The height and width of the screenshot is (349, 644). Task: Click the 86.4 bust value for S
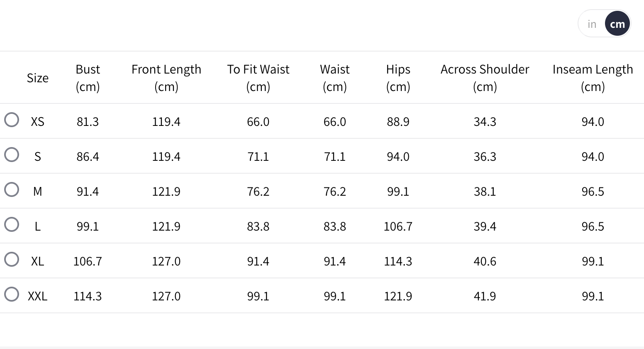tap(88, 156)
